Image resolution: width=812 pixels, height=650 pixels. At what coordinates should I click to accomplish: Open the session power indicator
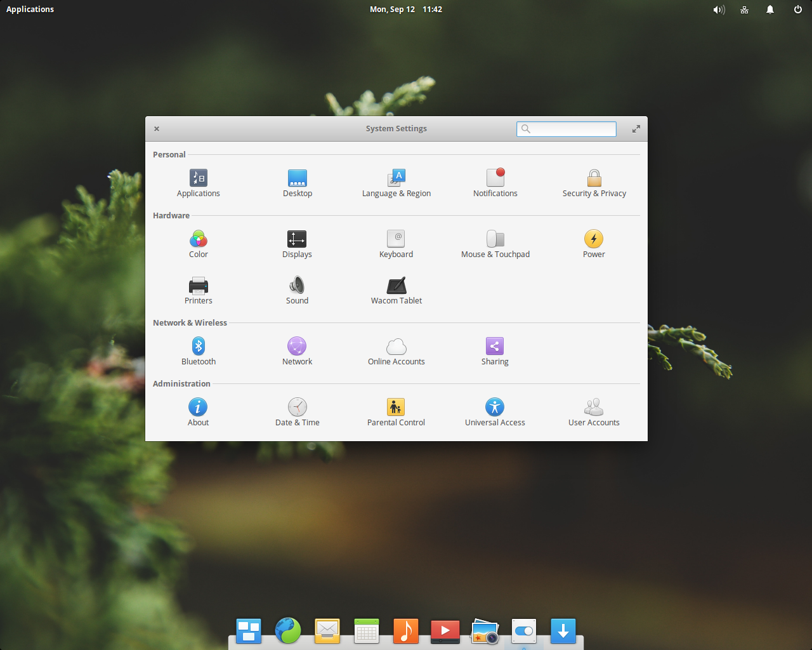[798, 10]
